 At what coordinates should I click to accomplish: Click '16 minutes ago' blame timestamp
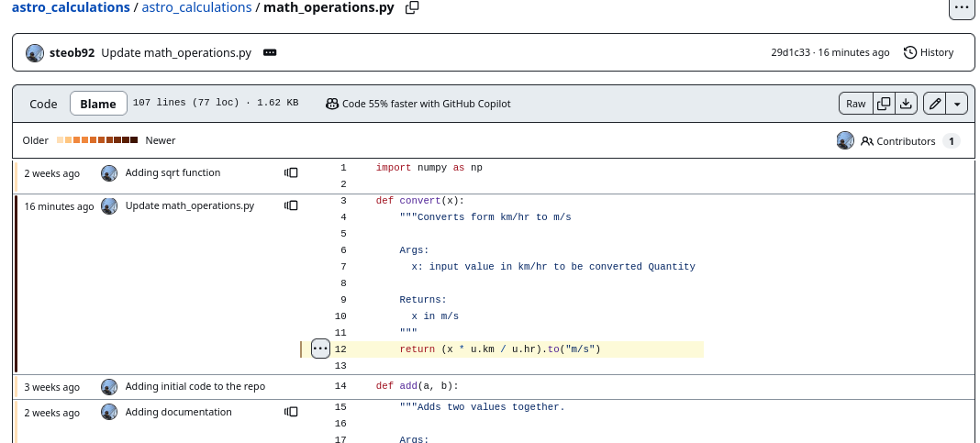click(59, 206)
